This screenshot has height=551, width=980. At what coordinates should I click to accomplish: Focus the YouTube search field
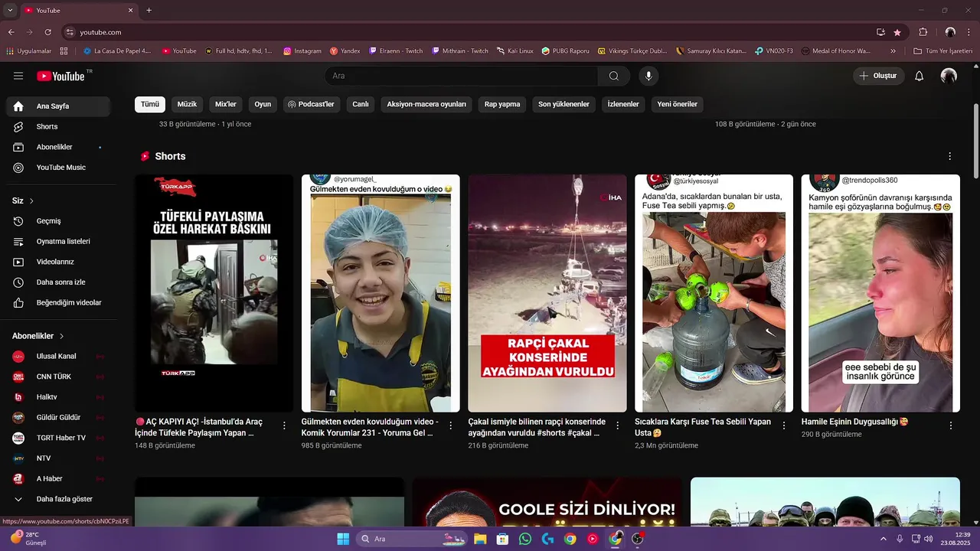click(462, 76)
